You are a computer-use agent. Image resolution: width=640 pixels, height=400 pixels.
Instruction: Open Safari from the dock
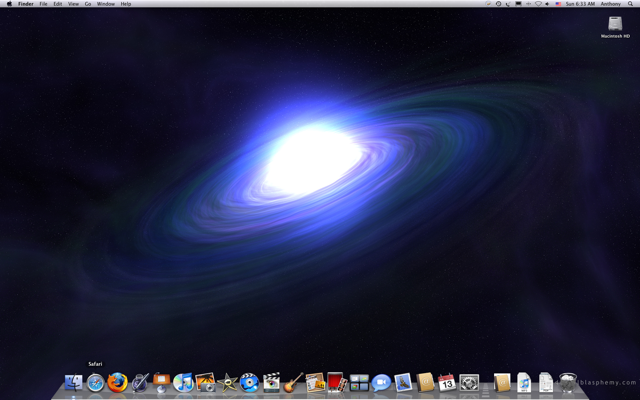coord(95,383)
